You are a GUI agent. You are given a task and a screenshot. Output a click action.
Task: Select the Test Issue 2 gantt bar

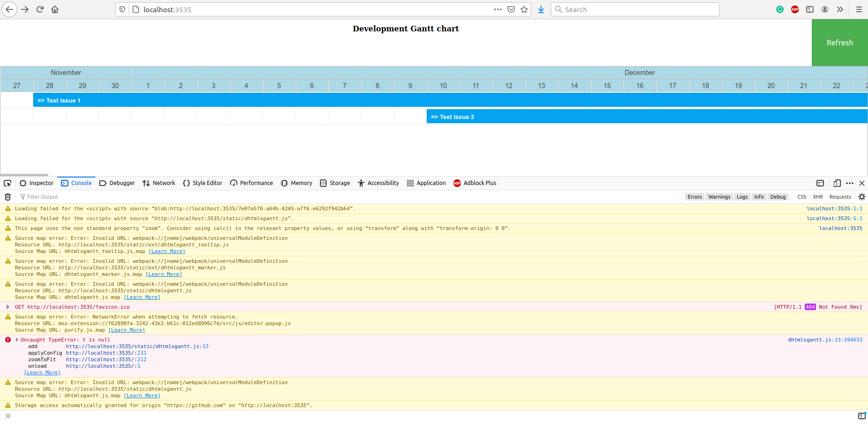(x=647, y=117)
